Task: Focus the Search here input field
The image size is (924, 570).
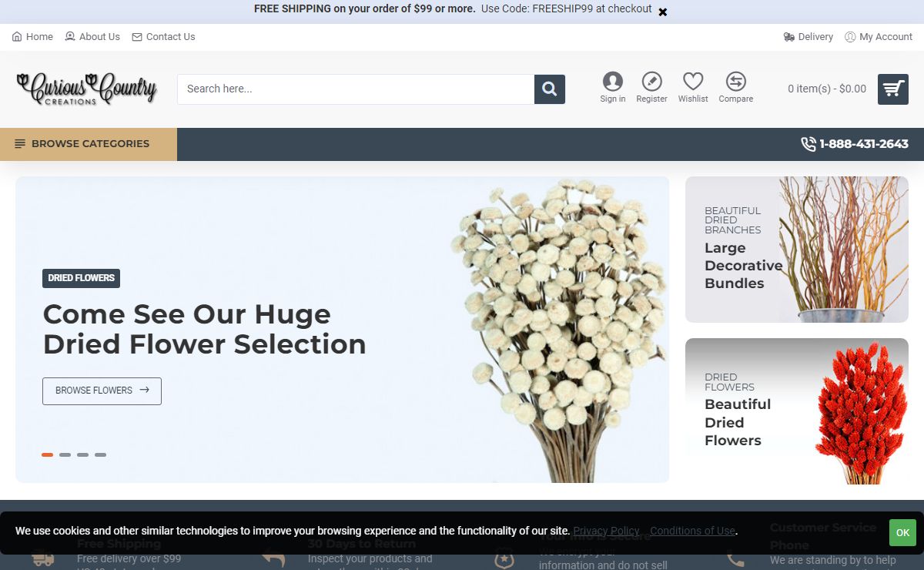Action: click(x=356, y=89)
